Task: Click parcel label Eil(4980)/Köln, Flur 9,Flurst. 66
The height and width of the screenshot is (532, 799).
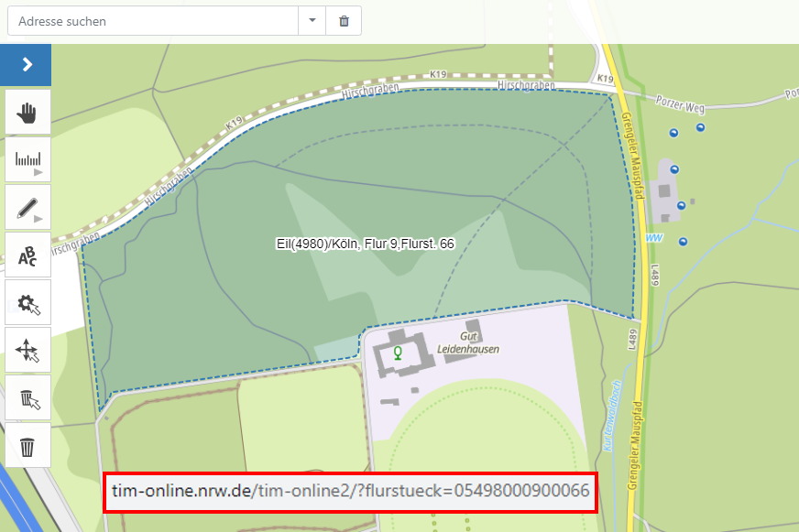Action: (365, 244)
